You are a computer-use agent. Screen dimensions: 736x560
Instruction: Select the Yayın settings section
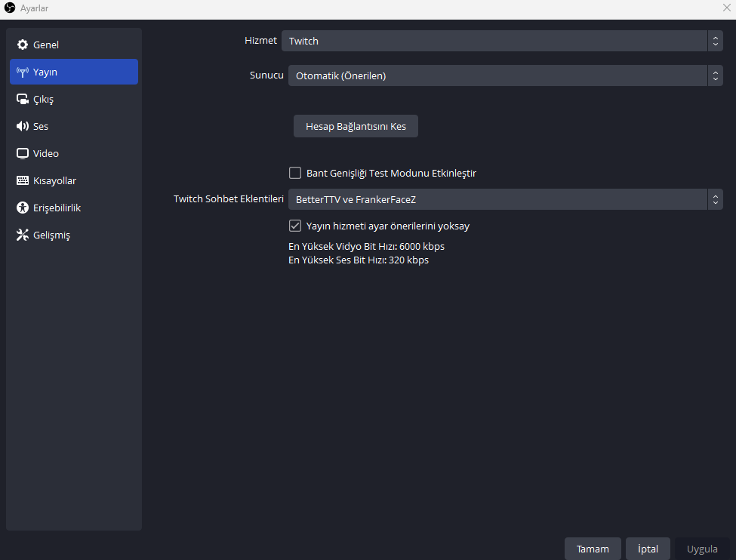pyautogui.click(x=74, y=72)
